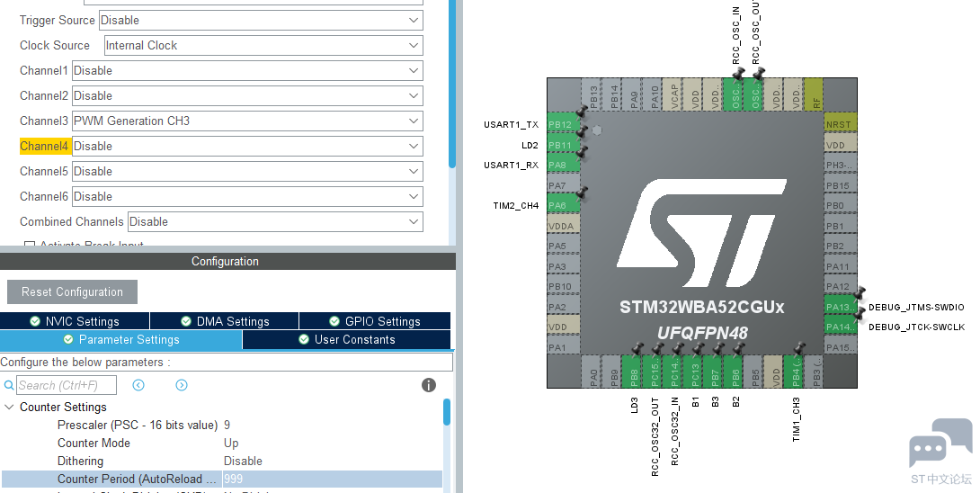Collapse the Counter Settings group
This screenshot has height=493, width=980.
[x=9, y=407]
